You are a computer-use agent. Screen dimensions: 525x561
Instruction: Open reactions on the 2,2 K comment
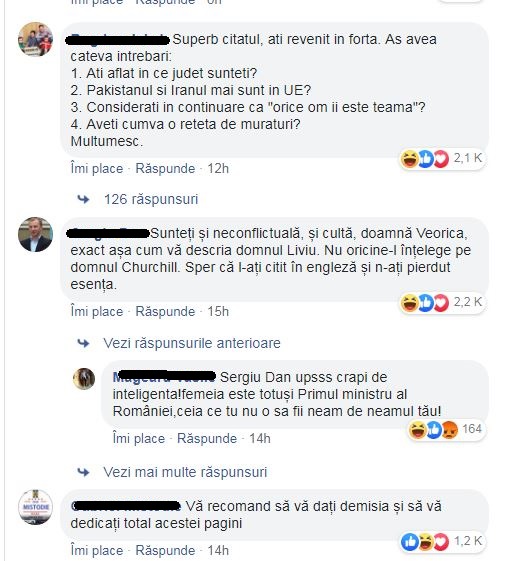tap(441, 303)
